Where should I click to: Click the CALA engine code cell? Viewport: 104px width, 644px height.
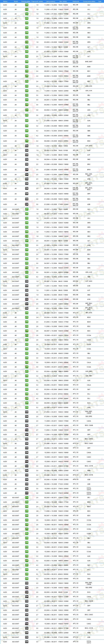coord(89,385)
